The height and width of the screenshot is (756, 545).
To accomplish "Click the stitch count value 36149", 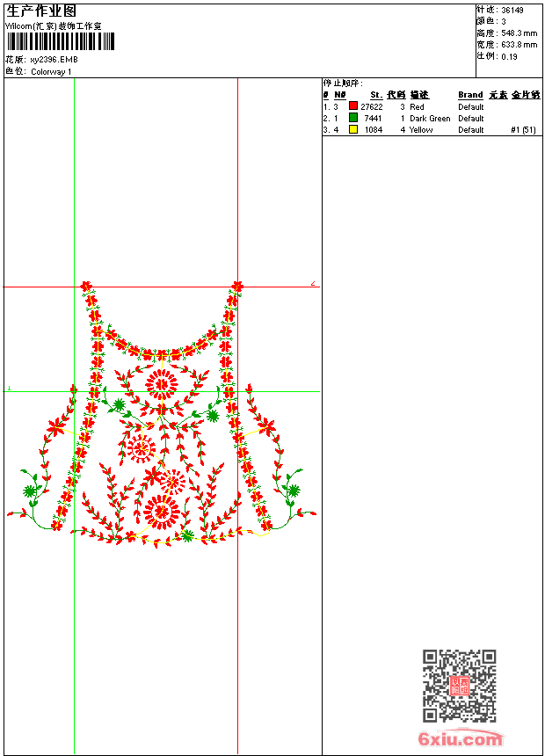I will [x=512, y=10].
